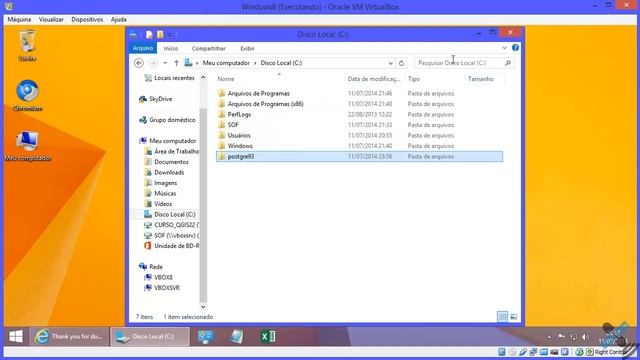Open the notebook app taskbar icon

click(x=236, y=336)
